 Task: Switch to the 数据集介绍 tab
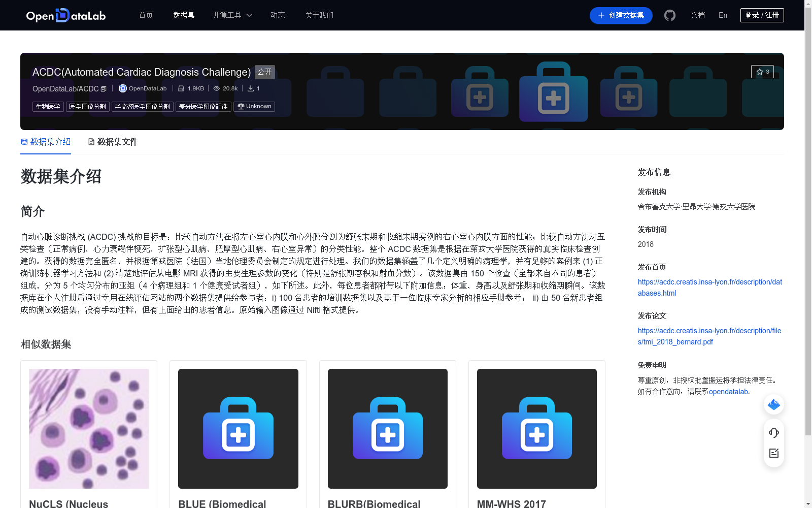tap(46, 142)
